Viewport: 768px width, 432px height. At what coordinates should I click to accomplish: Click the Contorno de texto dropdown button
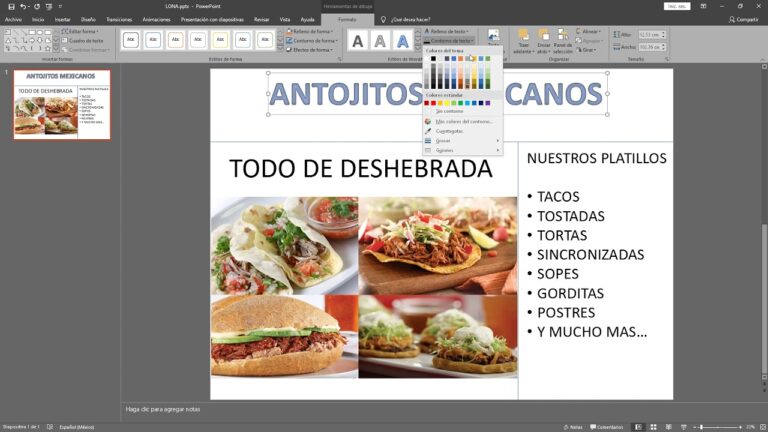449,41
